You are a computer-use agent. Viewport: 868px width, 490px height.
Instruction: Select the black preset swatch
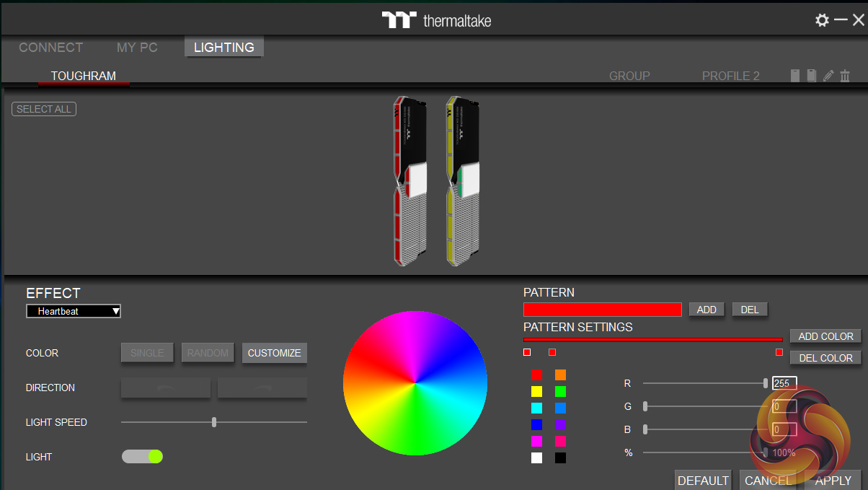pos(560,458)
